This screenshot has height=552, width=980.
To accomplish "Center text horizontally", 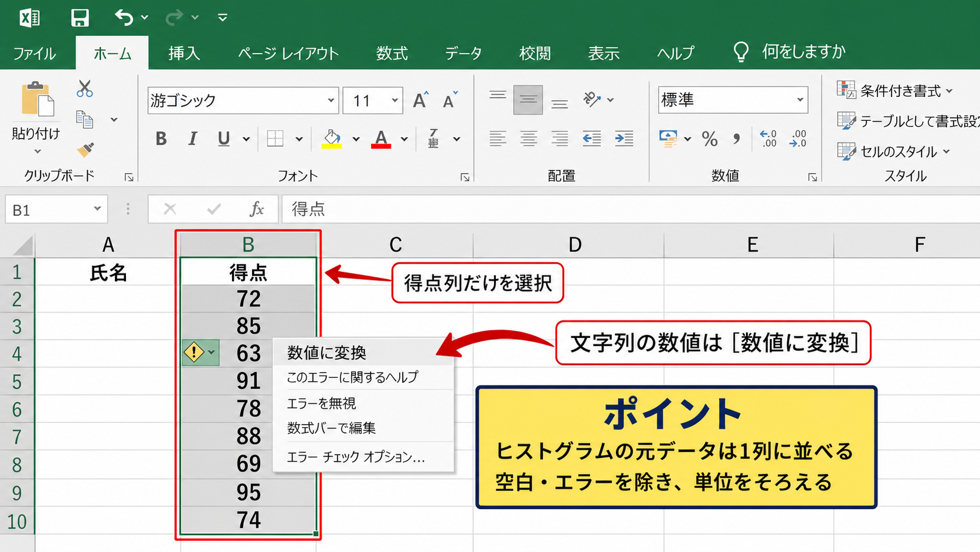I will click(528, 138).
